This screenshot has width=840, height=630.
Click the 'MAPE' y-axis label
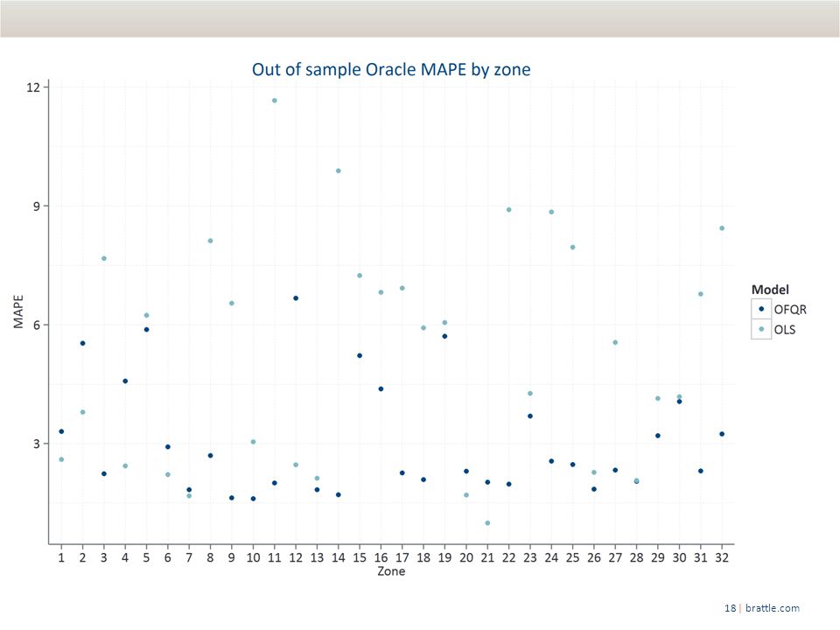coord(18,311)
